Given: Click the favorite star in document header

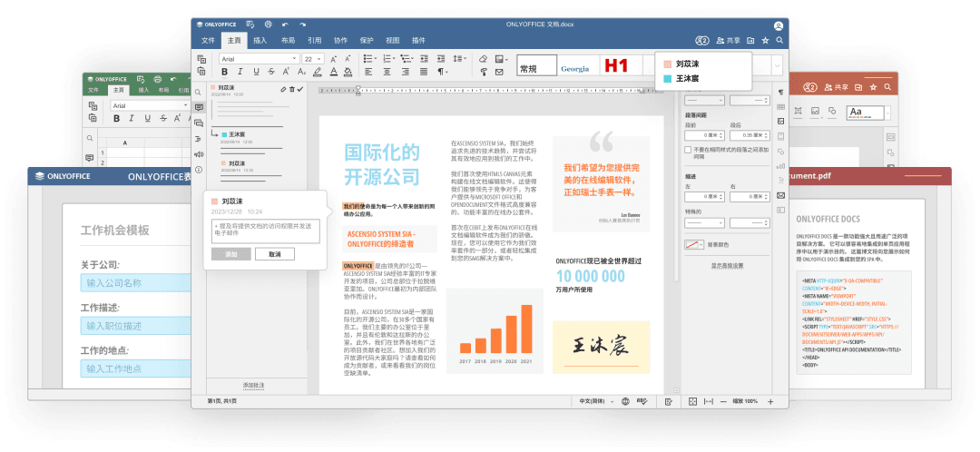Looking at the screenshot, I should click(766, 40).
